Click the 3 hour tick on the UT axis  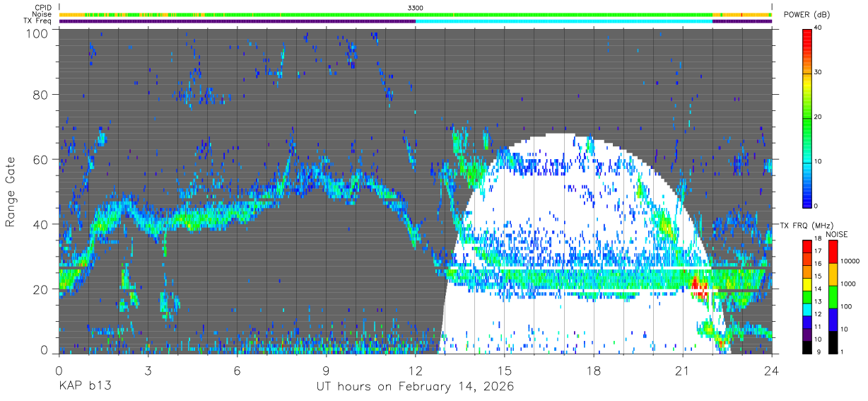point(148,370)
